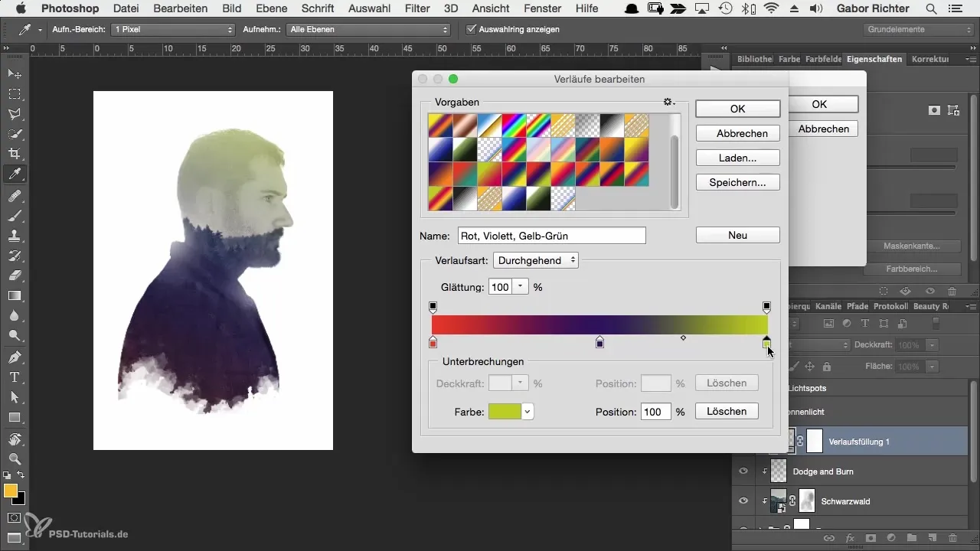This screenshot has width=980, height=551.
Task: Select the Eyedropper tool in the toolbox
Action: coord(15,174)
